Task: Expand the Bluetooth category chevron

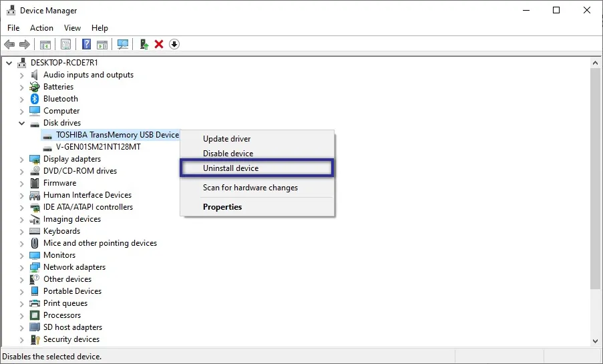Action: [x=22, y=100]
